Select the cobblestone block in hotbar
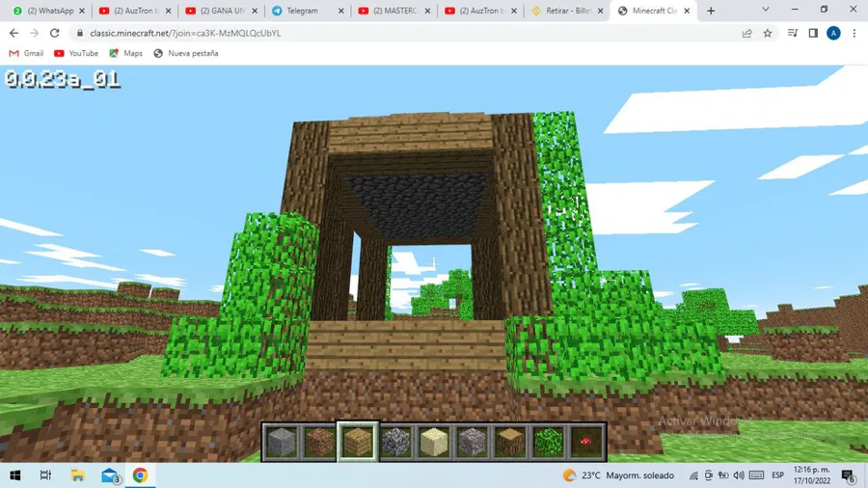Image resolution: width=868 pixels, height=488 pixels. [x=395, y=442]
